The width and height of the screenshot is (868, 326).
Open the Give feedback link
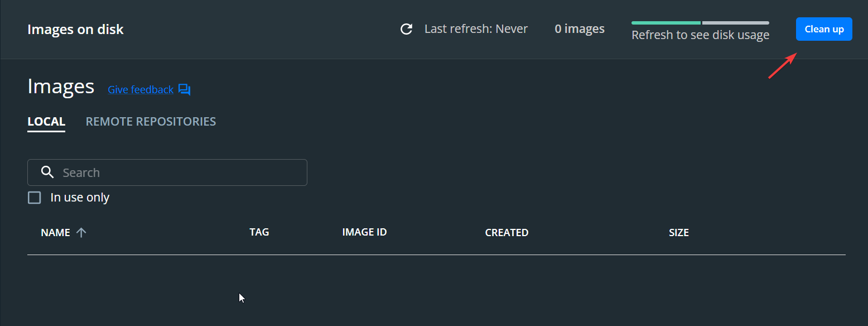[x=141, y=89]
